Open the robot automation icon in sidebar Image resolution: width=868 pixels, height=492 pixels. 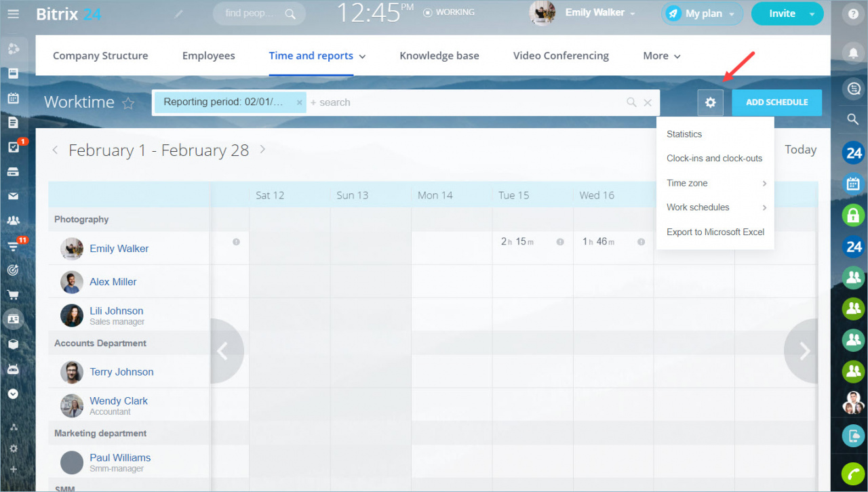pyautogui.click(x=13, y=369)
